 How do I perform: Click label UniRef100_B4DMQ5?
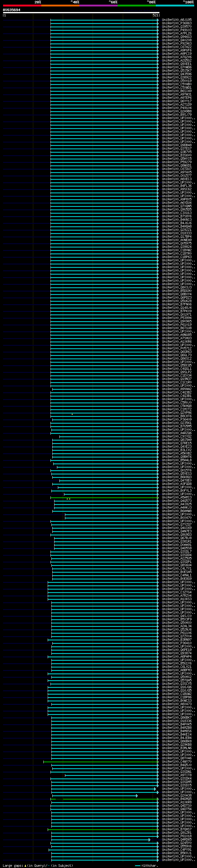tap(177, 799)
